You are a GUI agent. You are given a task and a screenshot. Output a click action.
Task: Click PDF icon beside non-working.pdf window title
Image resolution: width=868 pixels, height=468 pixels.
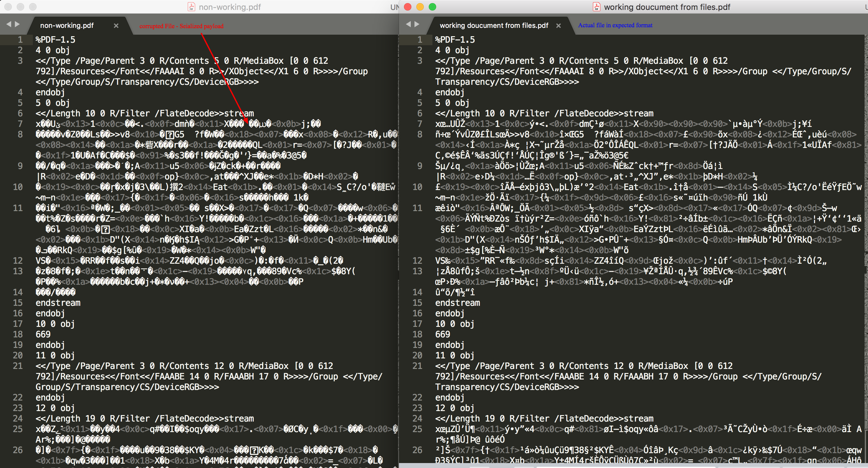tap(191, 7)
